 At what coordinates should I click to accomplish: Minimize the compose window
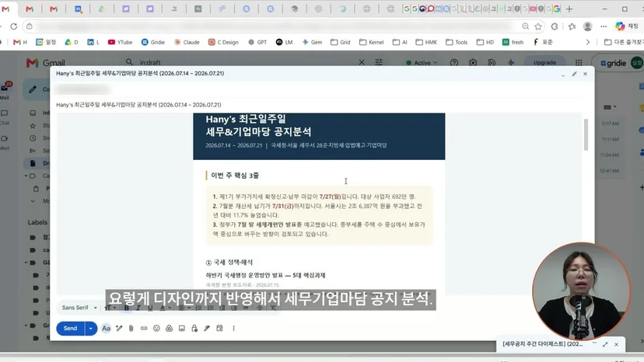tap(563, 75)
